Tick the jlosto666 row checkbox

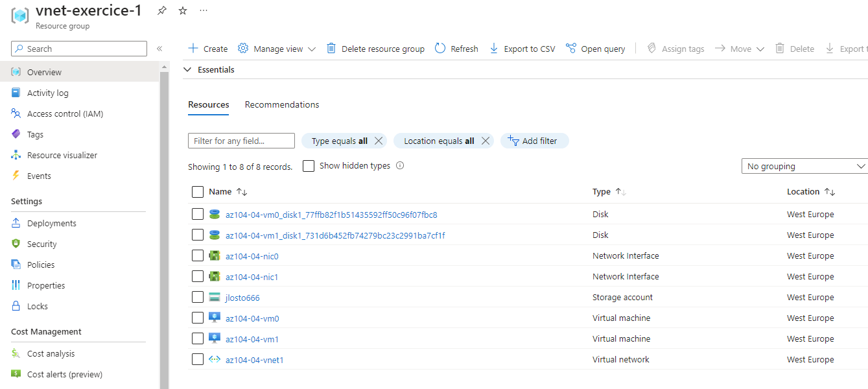click(198, 297)
